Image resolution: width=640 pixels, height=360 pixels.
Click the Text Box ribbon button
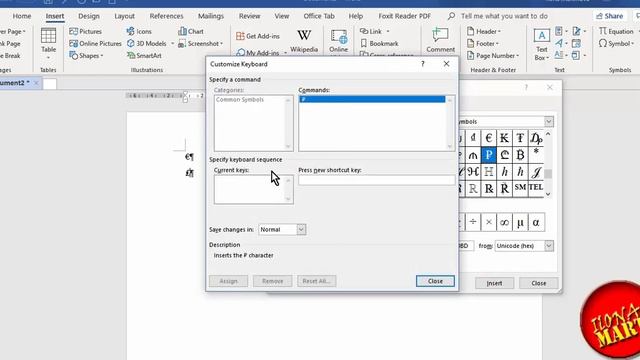coord(541,45)
